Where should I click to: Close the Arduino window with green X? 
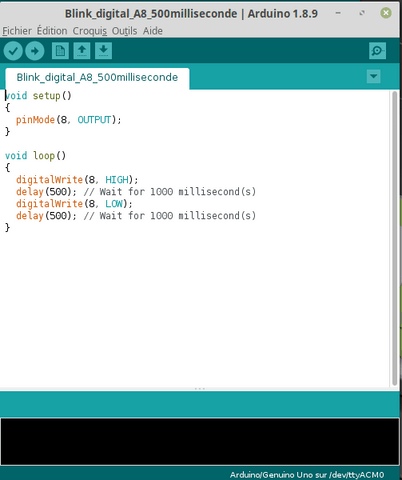386,13
